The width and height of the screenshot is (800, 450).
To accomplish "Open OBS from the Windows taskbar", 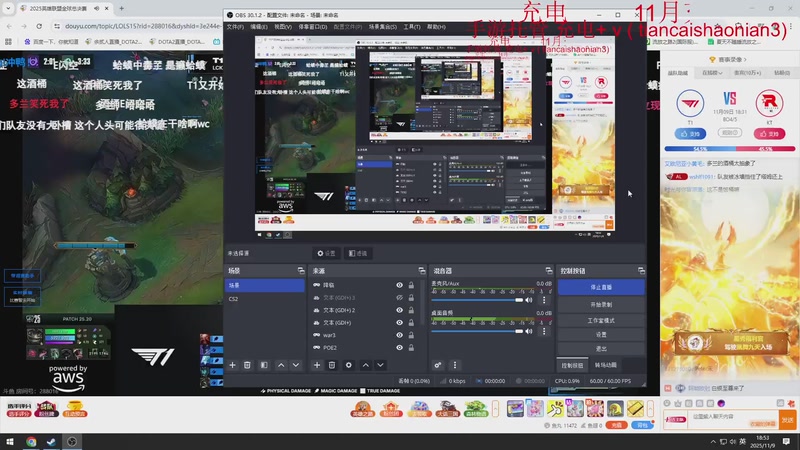I will point(71,442).
